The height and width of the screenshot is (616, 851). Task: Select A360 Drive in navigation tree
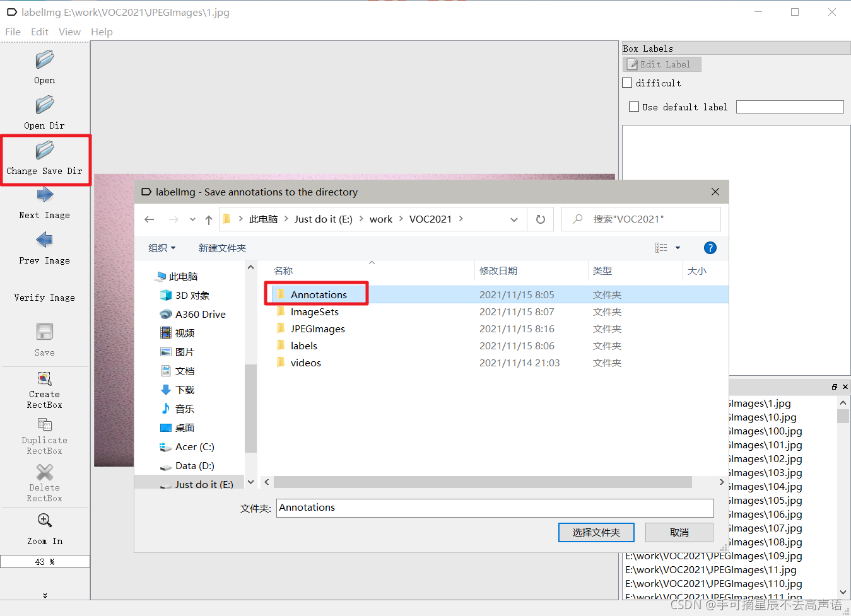point(200,314)
